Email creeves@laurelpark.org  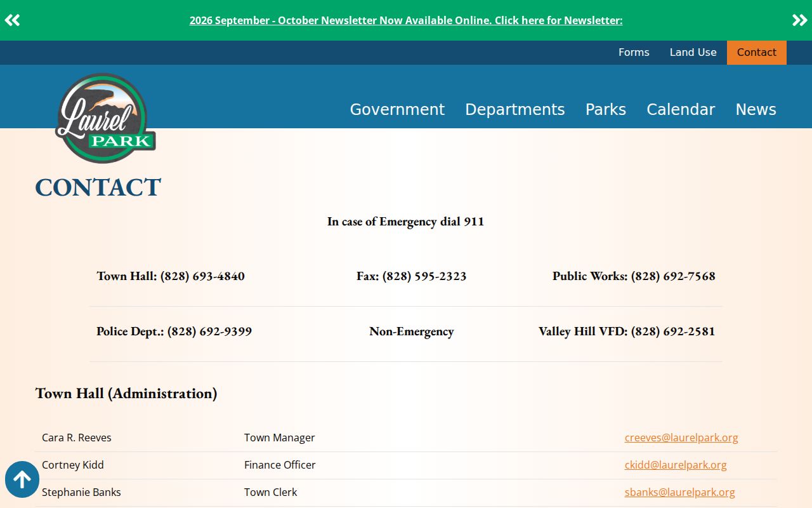click(x=681, y=438)
